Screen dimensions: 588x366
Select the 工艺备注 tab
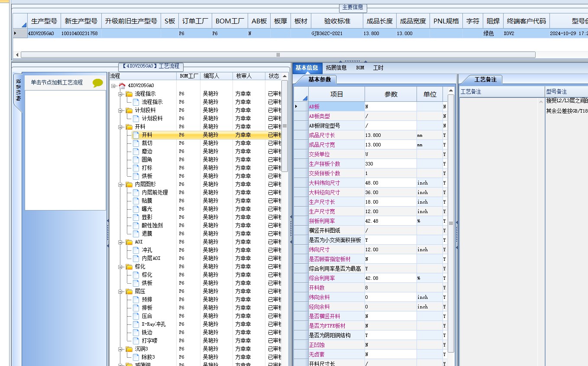[x=485, y=79]
